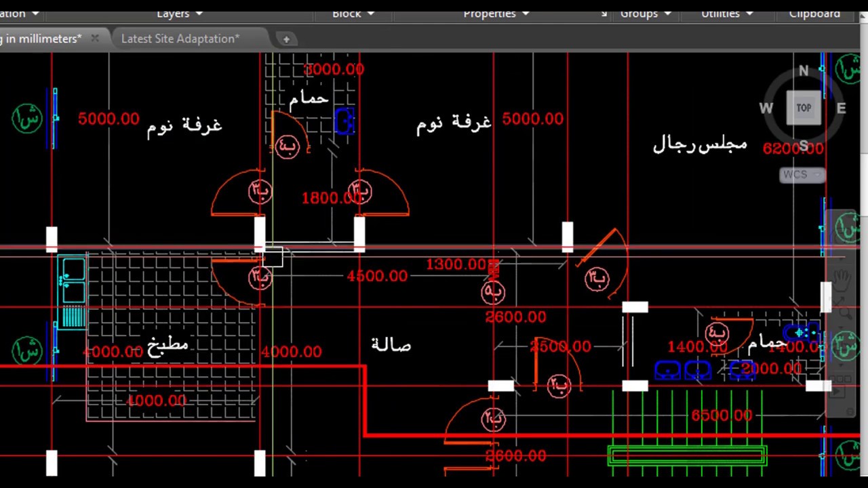The image size is (868, 488).
Task: Select the 6200.00 dimension text
Action: click(793, 148)
